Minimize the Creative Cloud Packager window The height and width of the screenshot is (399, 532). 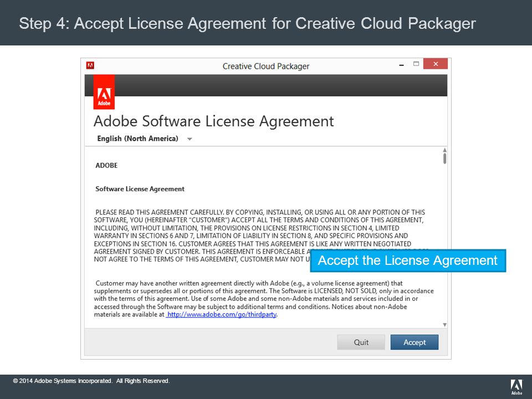(401, 64)
